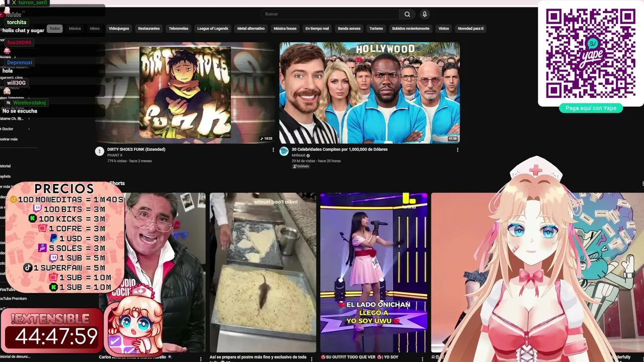The width and height of the screenshot is (644, 362).
Task: Click chat message 'No se escucha'
Action: [20, 111]
